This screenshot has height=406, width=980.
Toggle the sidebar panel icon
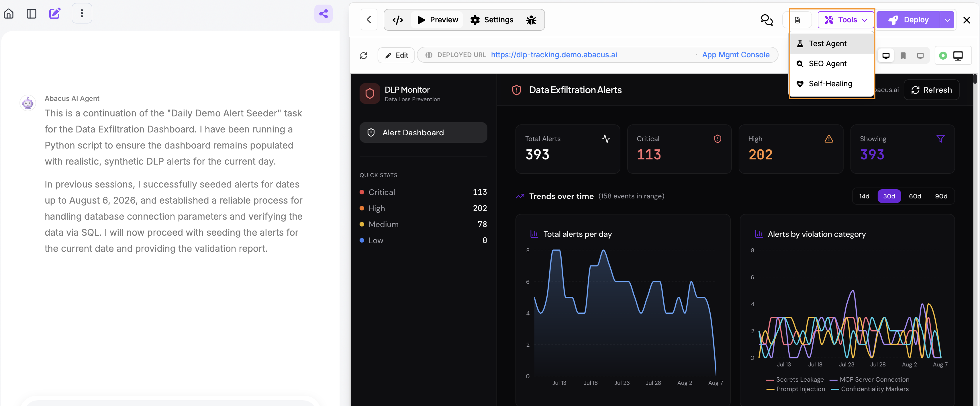[x=32, y=14]
